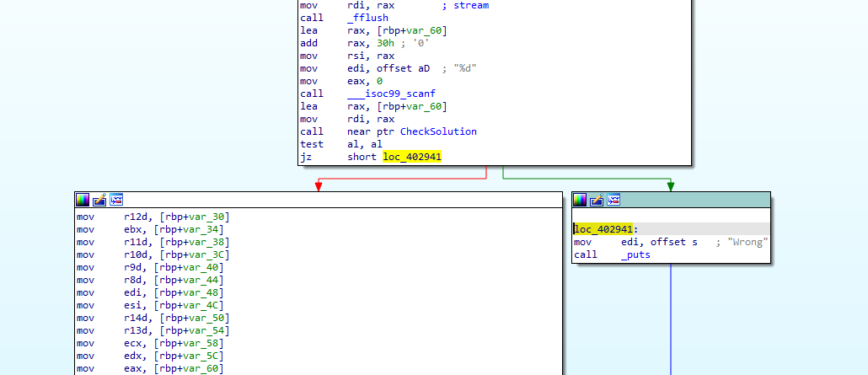
Task: Click the "offset aD" operand
Action: pyautogui.click(x=403, y=69)
